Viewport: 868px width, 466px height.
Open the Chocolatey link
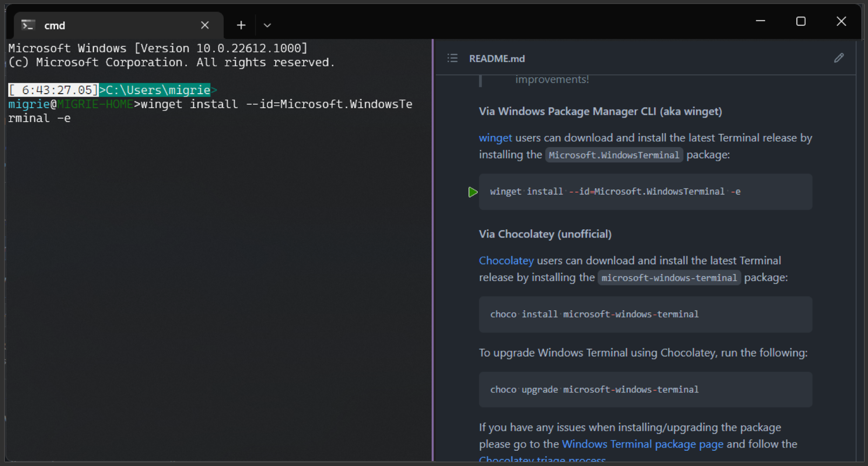pos(506,261)
